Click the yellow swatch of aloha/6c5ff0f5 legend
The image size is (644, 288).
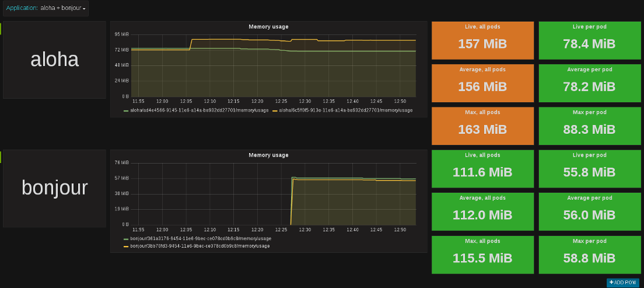tap(275, 110)
